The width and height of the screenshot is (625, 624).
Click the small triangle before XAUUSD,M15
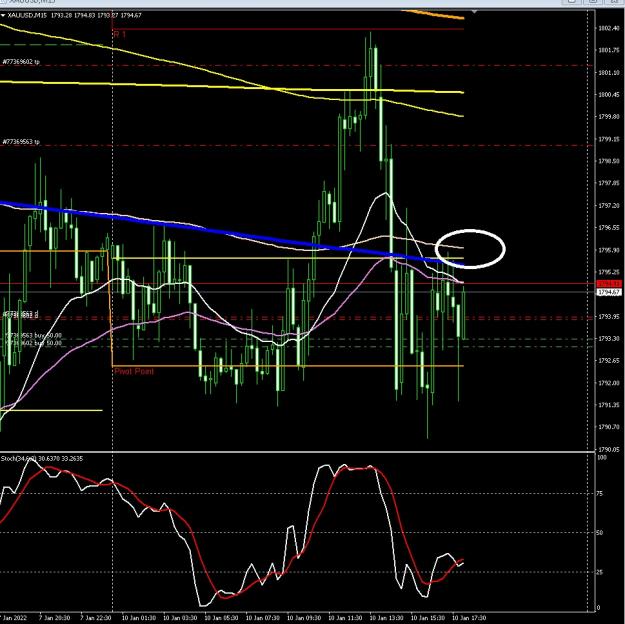[x=3, y=16]
